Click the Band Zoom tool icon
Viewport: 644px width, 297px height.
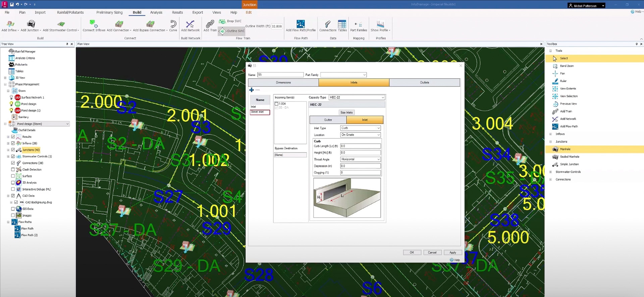(x=555, y=66)
